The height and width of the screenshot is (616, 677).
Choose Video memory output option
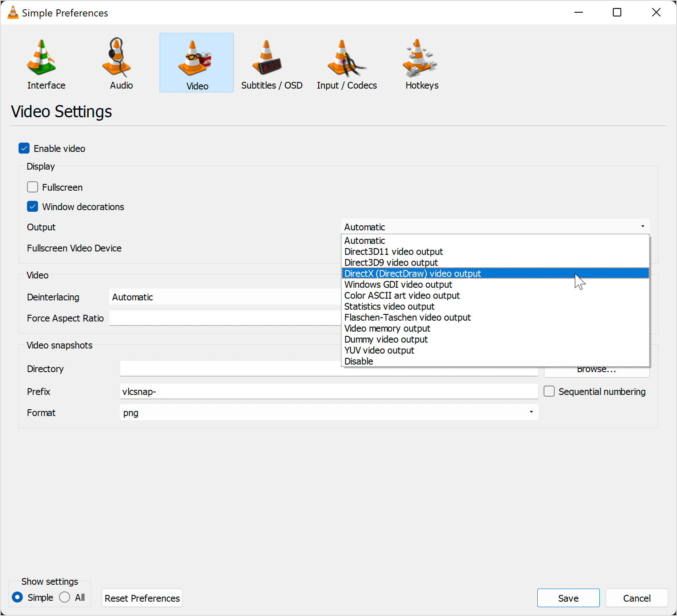tap(495, 328)
